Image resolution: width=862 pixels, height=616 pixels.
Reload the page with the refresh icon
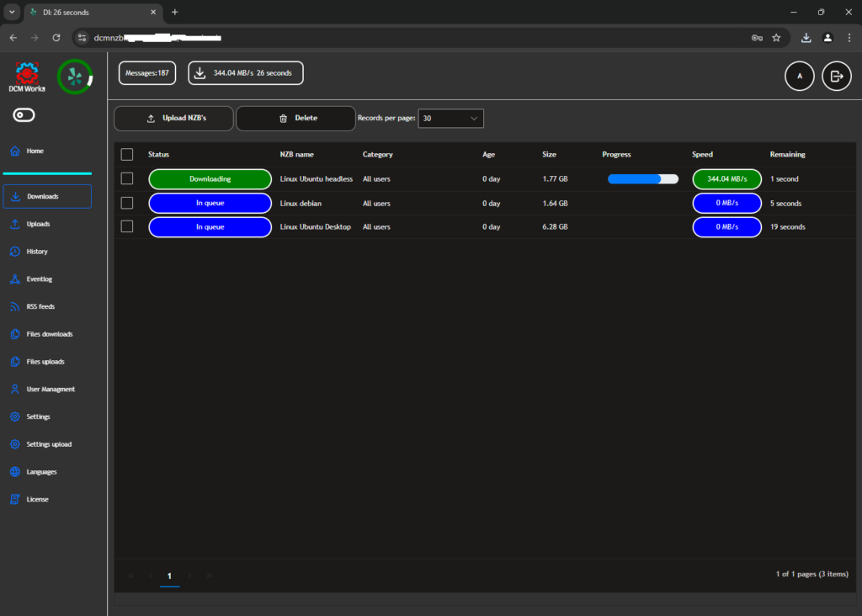[x=56, y=38]
